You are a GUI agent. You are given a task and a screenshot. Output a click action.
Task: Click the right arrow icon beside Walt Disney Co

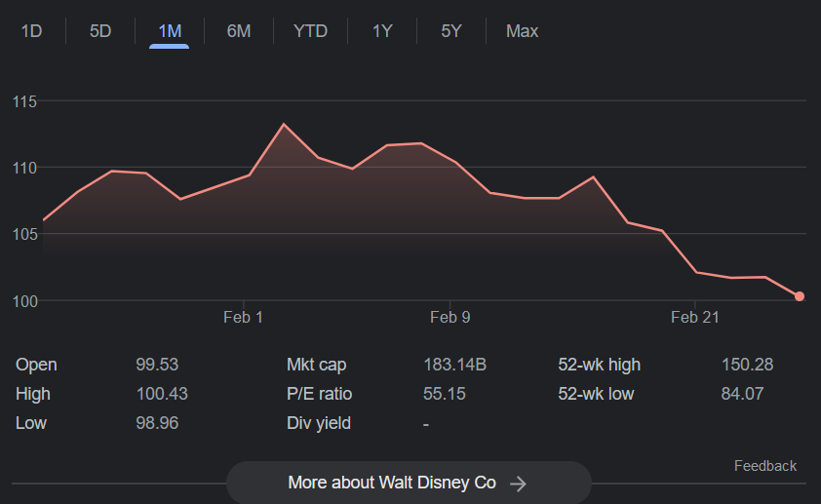tap(519, 484)
